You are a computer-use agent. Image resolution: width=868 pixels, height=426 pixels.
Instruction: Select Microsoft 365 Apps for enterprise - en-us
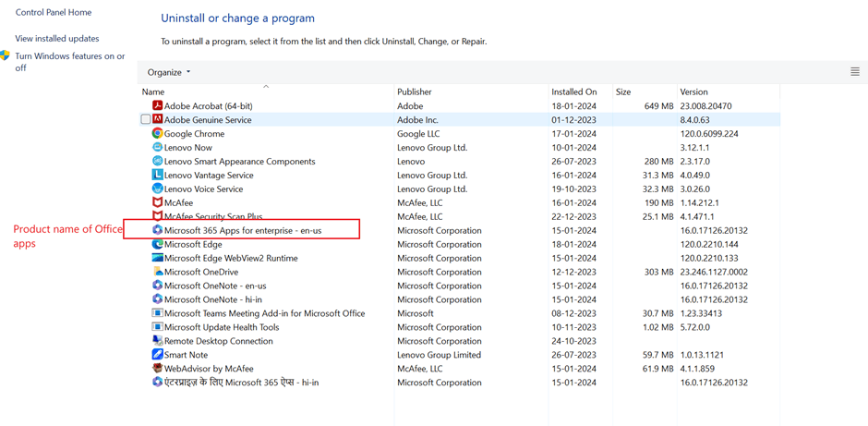pyautogui.click(x=243, y=230)
